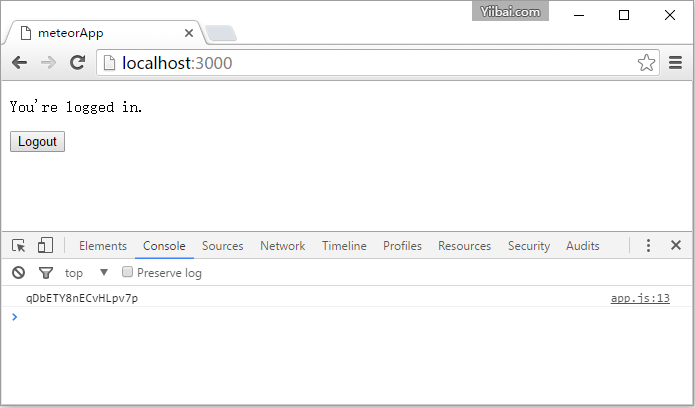
Task: Close the DevTools panel
Action: coord(676,245)
